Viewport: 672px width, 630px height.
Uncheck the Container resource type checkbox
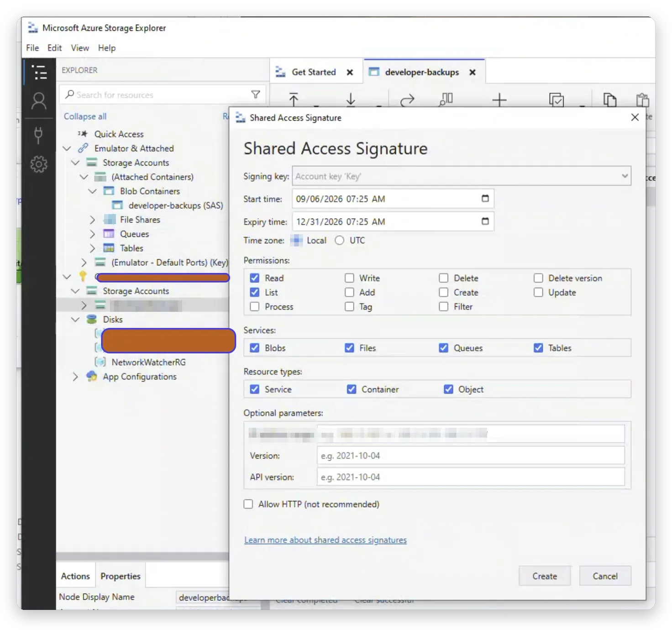pos(352,389)
